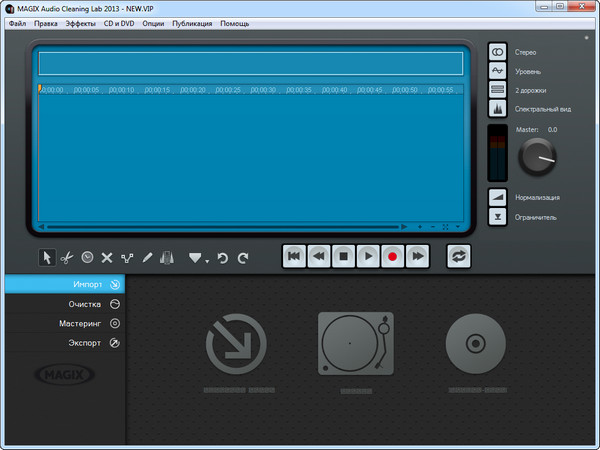
Task: Select the arrow pointer mouse tool
Action: pyautogui.click(x=47, y=257)
